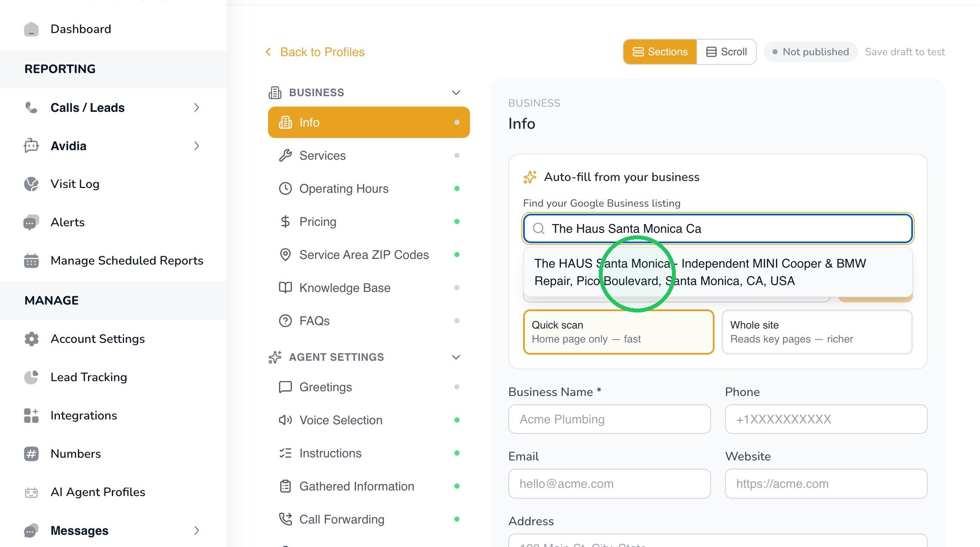Image resolution: width=980 pixels, height=547 pixels.
Task: Switch to Scroll view mode
Action: [x=726, y=52]
